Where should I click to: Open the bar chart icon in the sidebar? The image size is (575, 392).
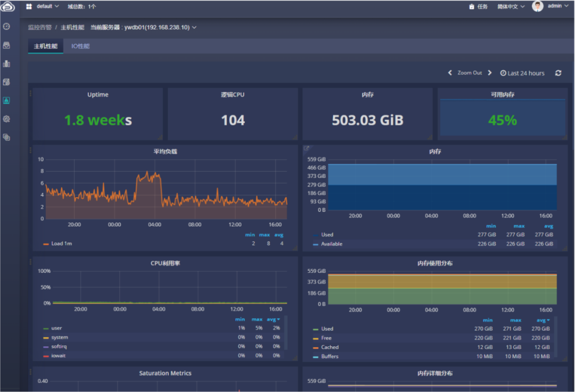(x=6, y=64)
